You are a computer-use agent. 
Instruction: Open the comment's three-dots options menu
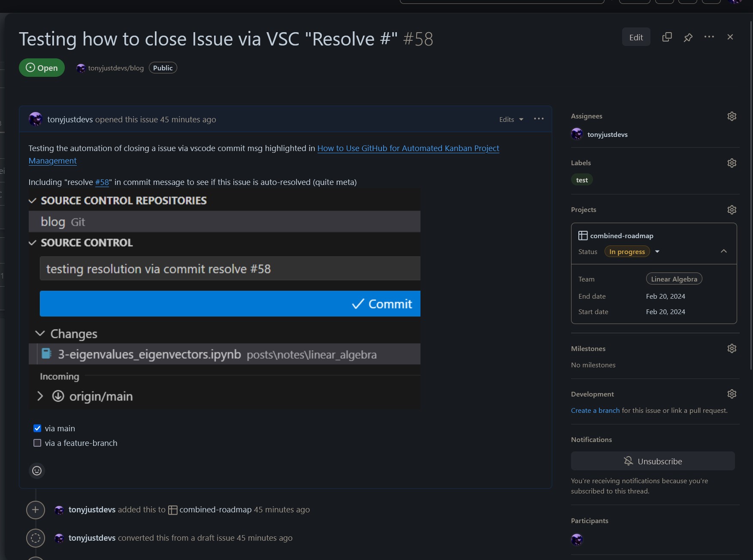coord(538,119)
